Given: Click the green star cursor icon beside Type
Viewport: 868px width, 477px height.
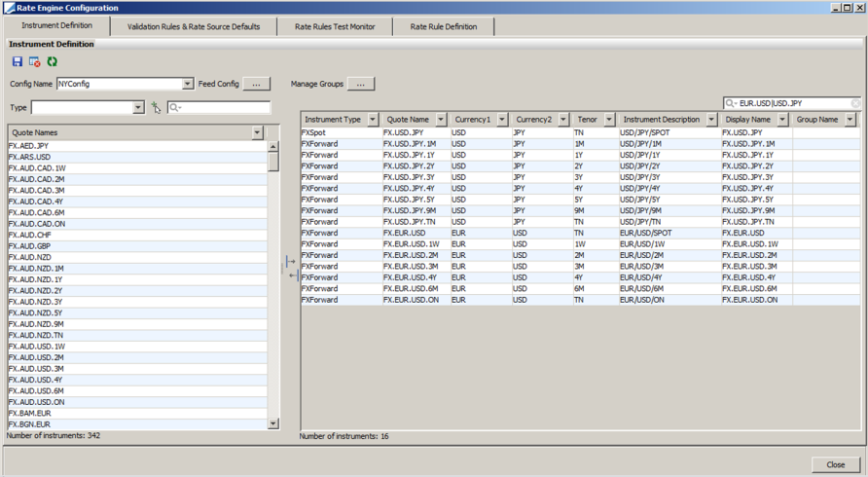Looking at the screenshot, I should coord(156,107).
